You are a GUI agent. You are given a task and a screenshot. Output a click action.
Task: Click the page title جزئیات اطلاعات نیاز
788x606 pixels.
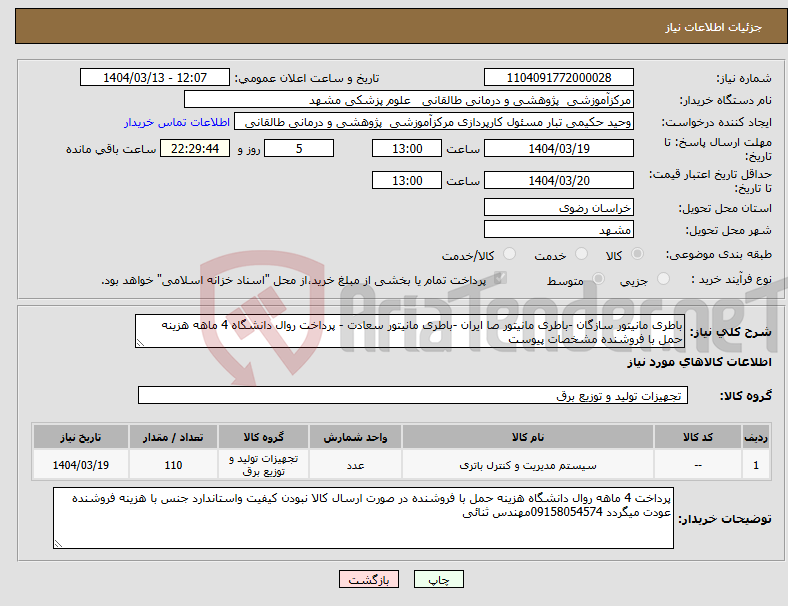[713, 27]
